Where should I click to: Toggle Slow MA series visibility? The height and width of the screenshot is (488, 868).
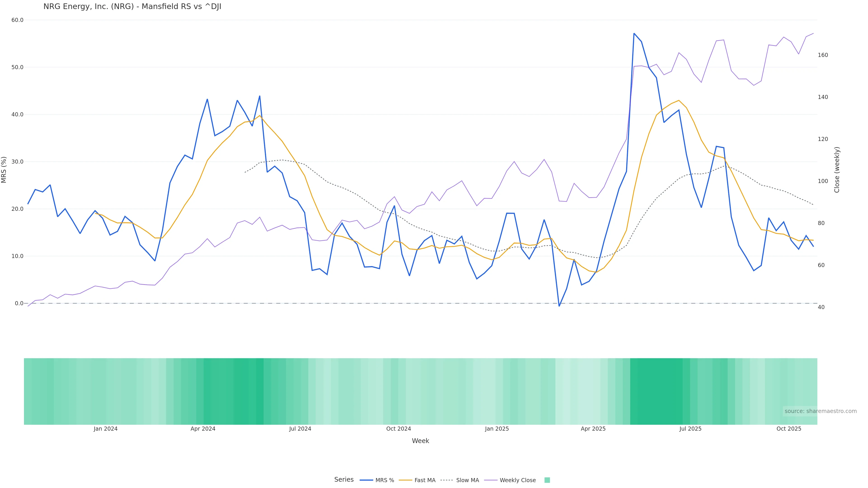point(467,480)
